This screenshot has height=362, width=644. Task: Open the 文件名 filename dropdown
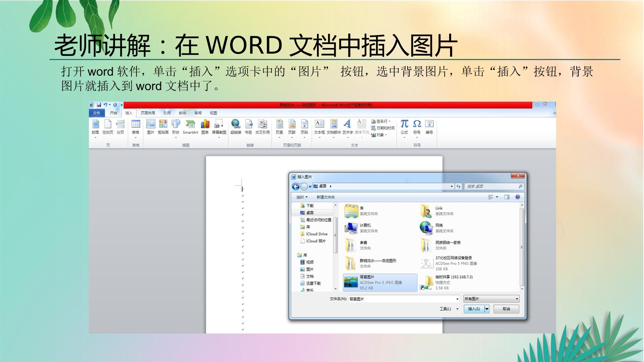pyautogui.click(x=457, y=299)
